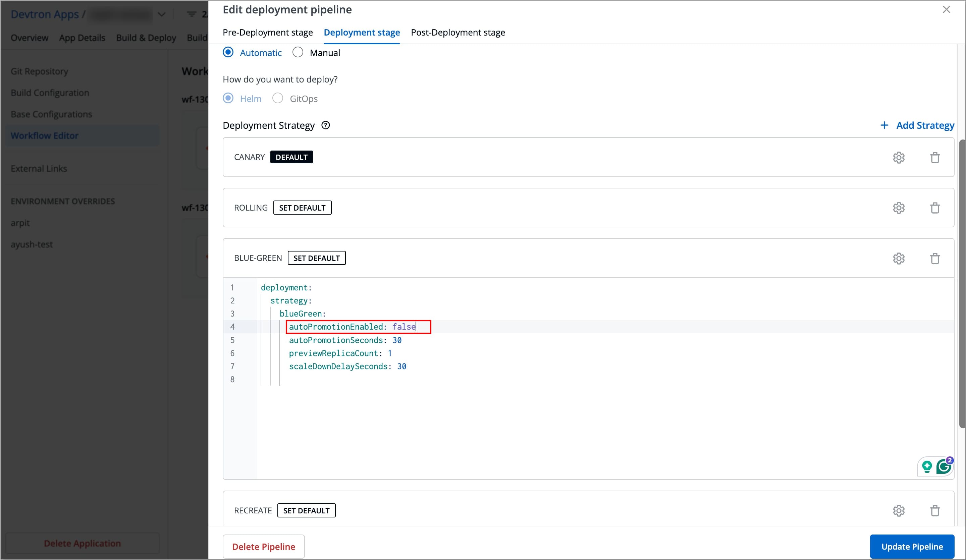Open RECREATE strategy settings gear
The width and height of the screenshot is (966, 560).
899,511
